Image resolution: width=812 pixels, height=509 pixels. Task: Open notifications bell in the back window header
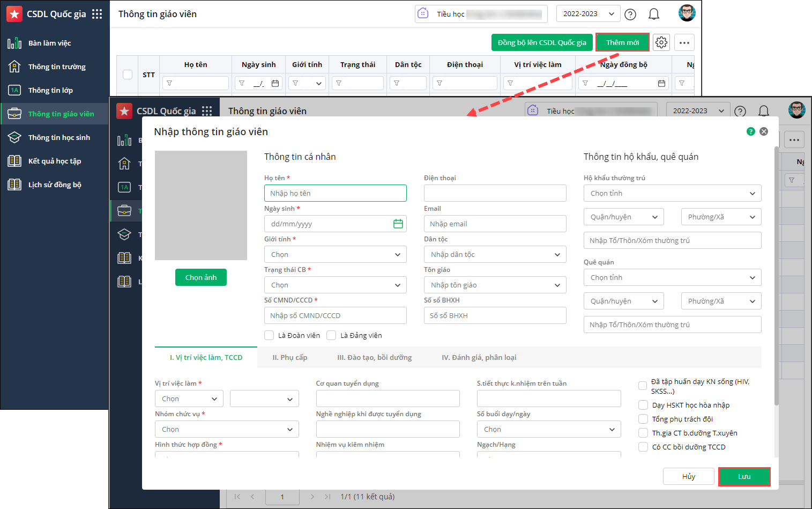654,14
